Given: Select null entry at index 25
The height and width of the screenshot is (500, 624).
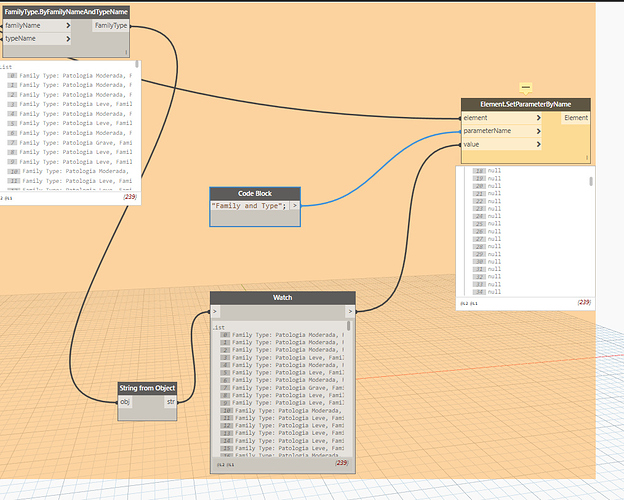Looking at the screenshot, I should 487,224.
